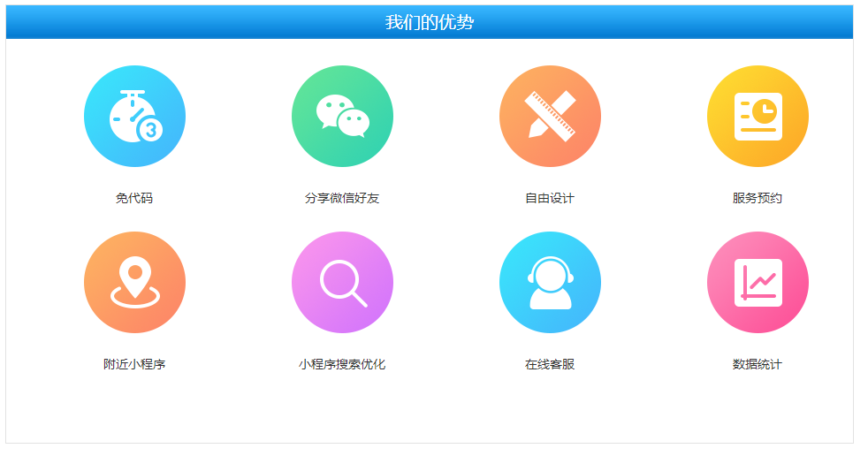Click the purple magnifying glass search icon
868x456 pixels.
pyautogui.click(x=342, y=282)
